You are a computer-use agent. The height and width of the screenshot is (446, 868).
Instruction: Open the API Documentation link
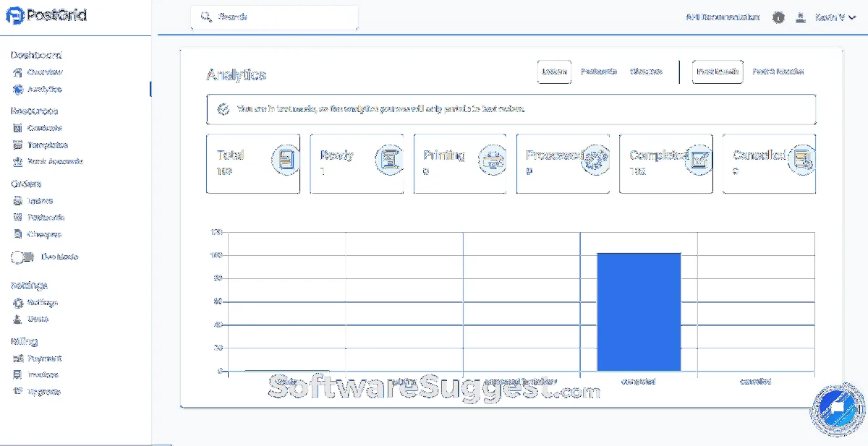[722, 17]
